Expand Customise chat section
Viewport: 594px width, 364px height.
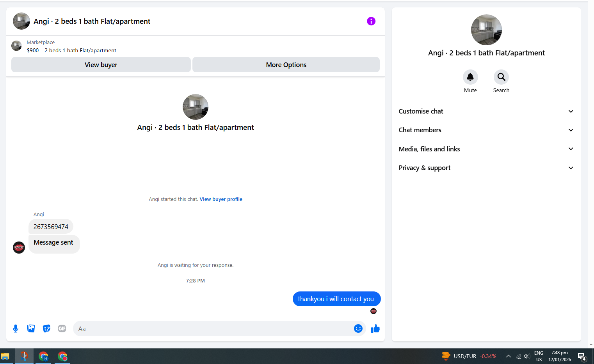coord(486,111)
